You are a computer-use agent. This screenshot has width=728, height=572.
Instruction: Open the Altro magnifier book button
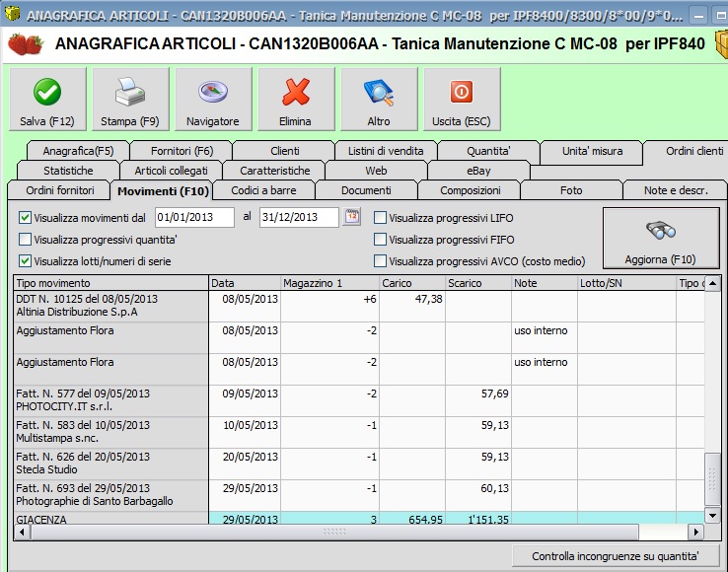(379, 99)
